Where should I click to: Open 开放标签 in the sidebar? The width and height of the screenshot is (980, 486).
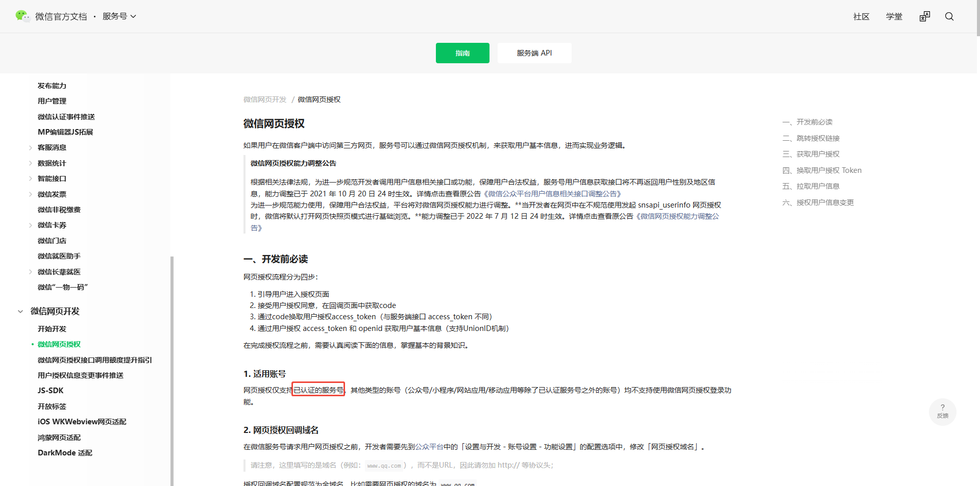[52, 406]
